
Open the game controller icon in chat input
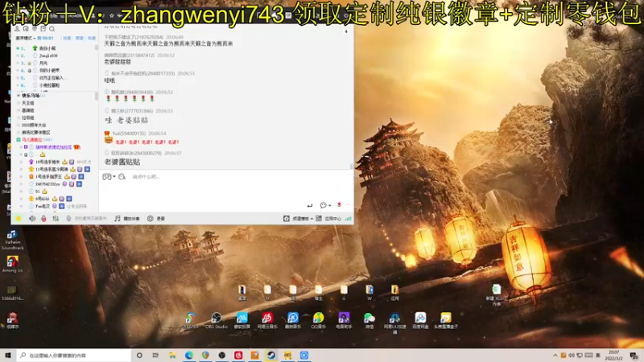[107, 176]
